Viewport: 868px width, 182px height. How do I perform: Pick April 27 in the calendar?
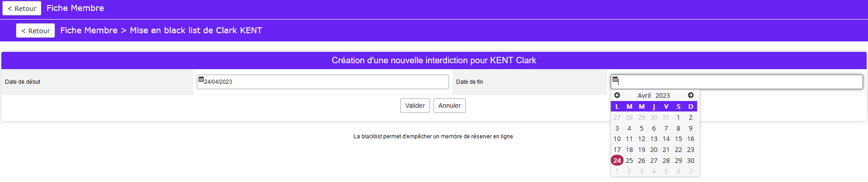tap(654, 161)
